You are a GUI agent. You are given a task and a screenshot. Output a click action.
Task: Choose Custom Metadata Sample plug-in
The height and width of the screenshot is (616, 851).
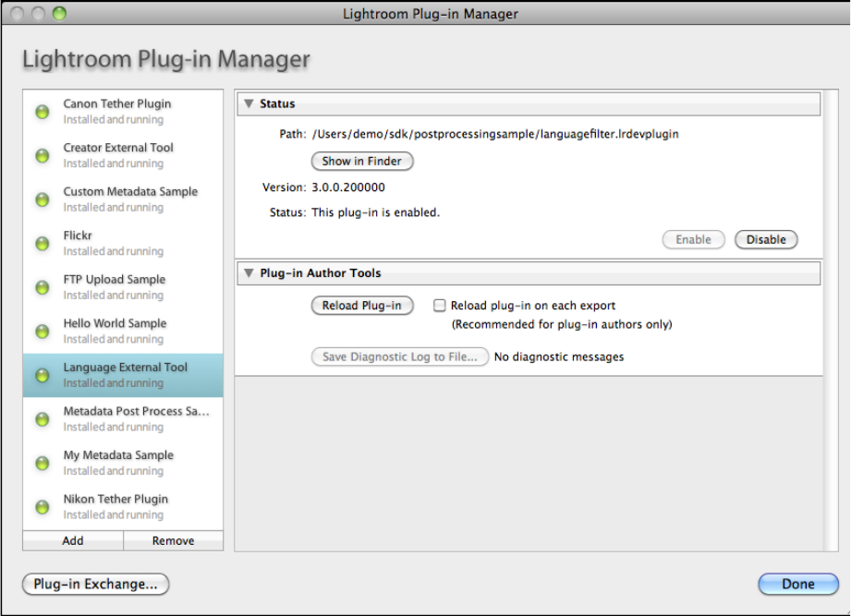click(123, 199)
